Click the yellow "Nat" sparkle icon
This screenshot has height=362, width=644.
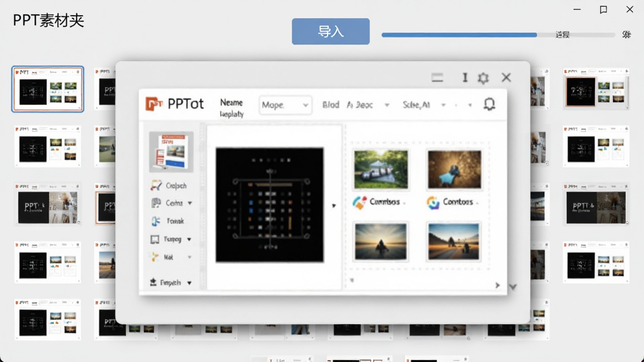point(155,257)
